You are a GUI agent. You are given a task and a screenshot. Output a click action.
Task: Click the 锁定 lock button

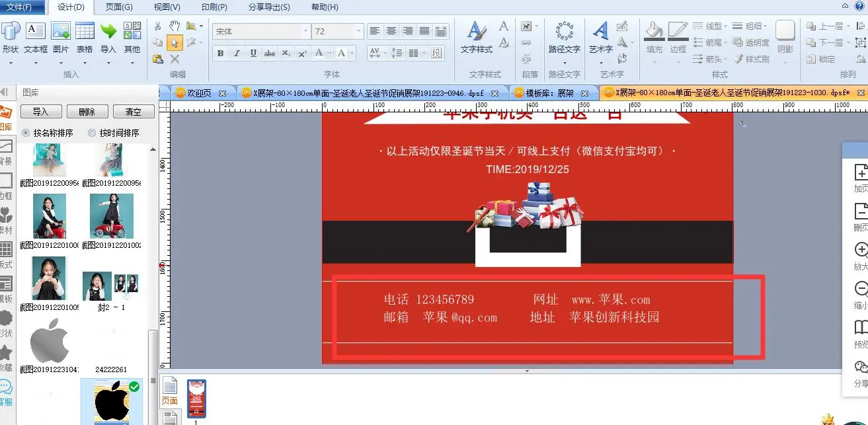coord(821,59)
